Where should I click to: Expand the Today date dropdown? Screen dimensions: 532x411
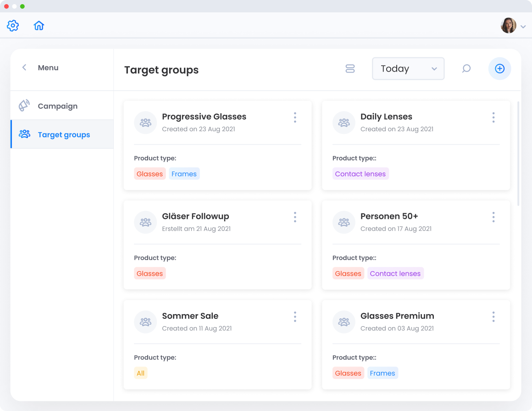(x=408, y=69)
